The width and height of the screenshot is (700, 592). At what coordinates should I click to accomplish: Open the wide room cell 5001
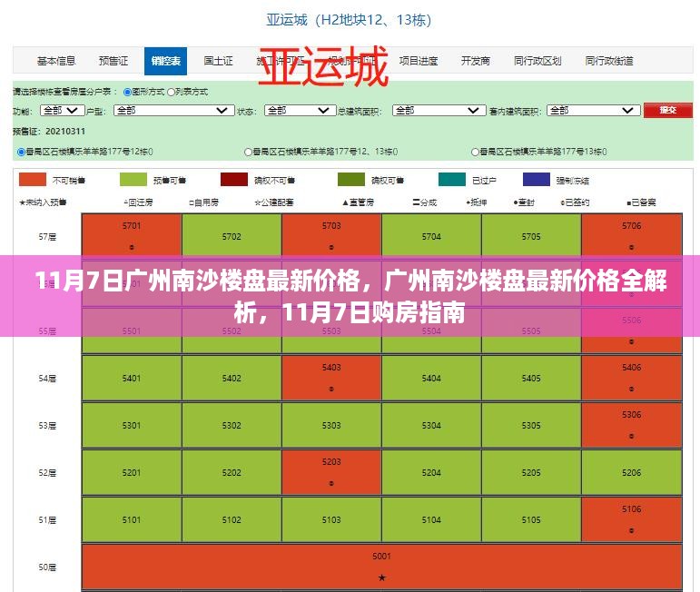[x=381, y=567]
